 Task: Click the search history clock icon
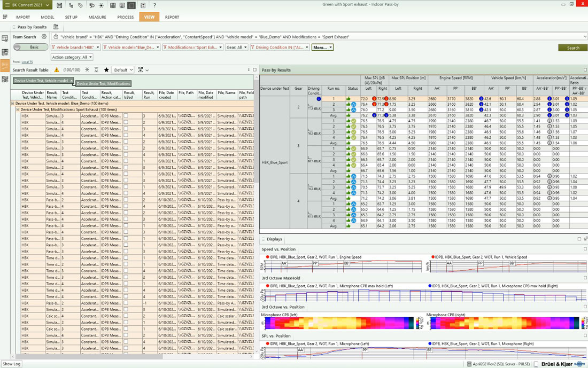(x=56, y=37)
